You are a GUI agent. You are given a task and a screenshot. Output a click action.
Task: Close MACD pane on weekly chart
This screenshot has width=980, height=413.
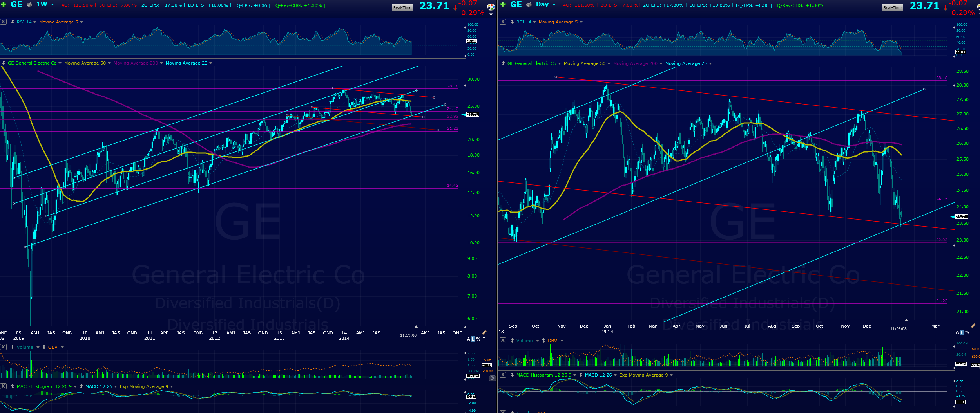tap(3, 386)
